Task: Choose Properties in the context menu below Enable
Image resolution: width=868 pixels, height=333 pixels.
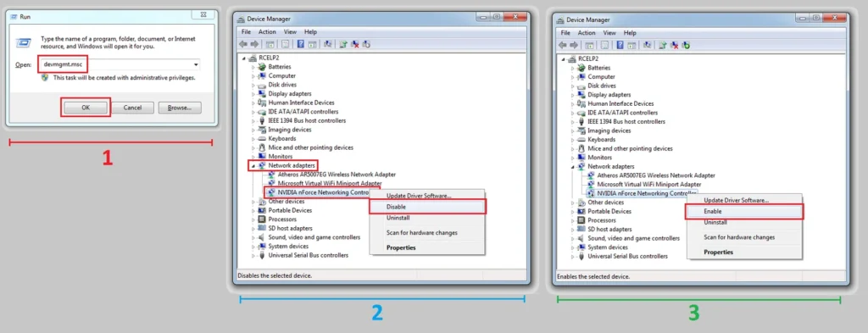Action: (718, 253)
